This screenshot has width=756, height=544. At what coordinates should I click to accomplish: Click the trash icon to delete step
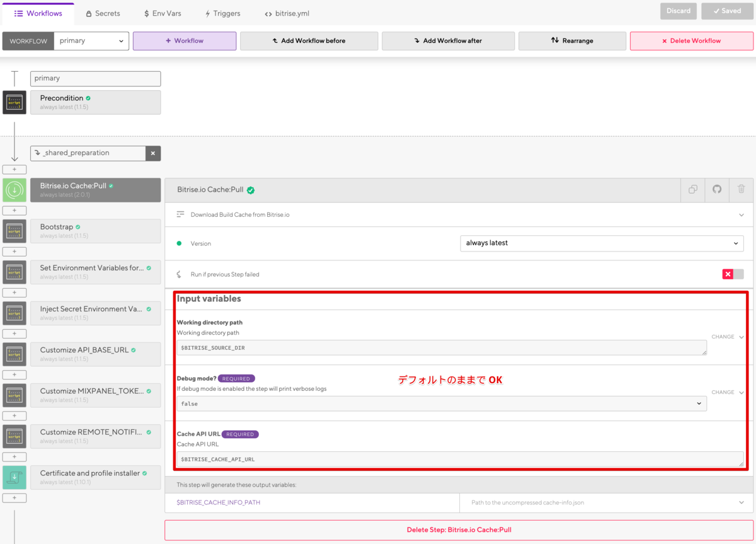[x=741, y=190]
